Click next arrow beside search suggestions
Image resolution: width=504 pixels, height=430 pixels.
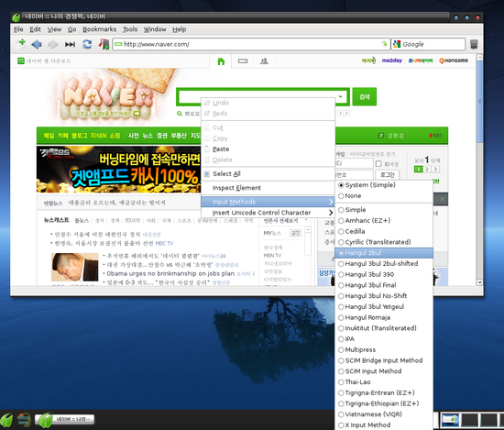click(346, 113)
